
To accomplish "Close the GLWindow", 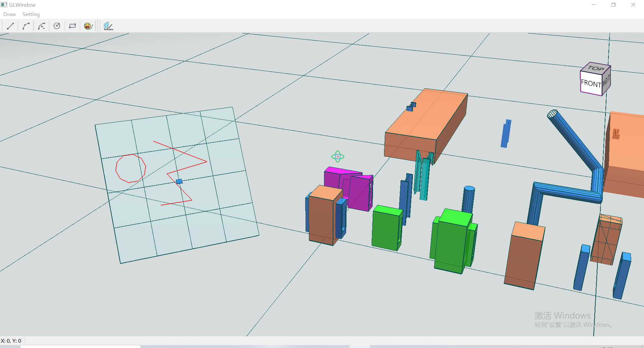I will click(633, 5).
